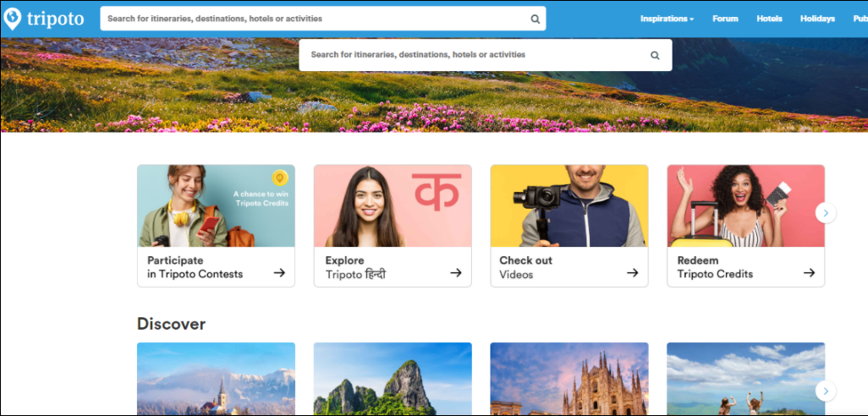This screenshot has height=416, width=868.
Task: Open the Check out Videos card image
Action: click(x=569, y=206)
